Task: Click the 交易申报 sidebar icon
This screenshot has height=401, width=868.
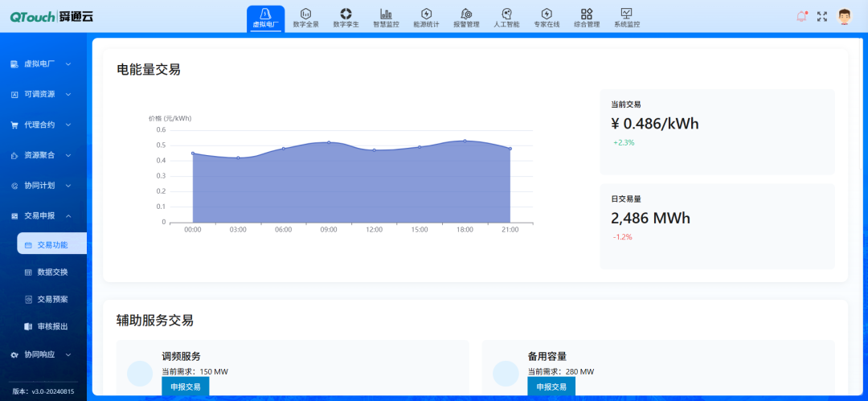Action: (15, 216)
